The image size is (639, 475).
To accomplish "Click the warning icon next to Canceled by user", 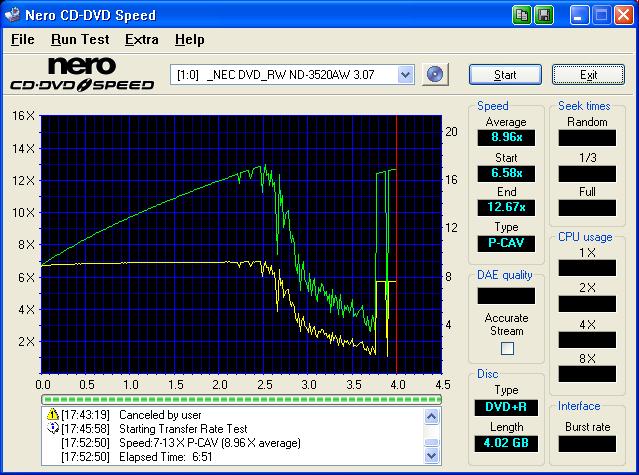I will pos(53,414).
